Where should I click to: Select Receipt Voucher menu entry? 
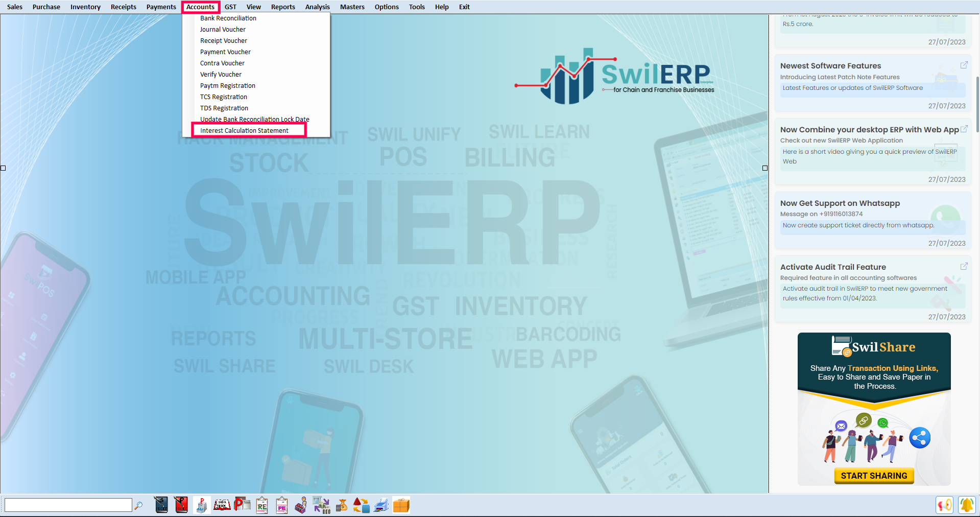click(256, 40)
